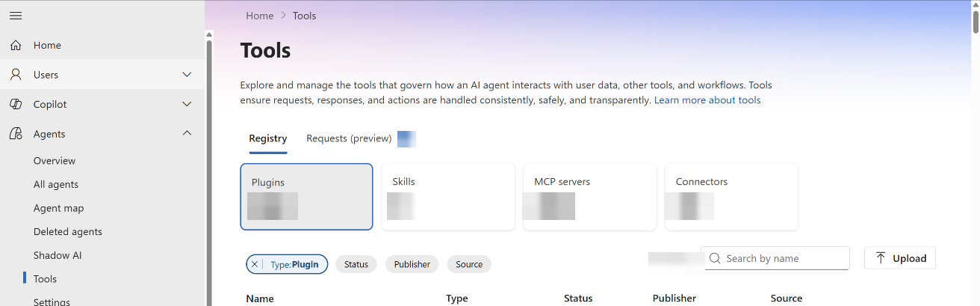Remove the Type: Plugin filter with X
This screenshot has width=980, height=306.
tap(255, 264)
